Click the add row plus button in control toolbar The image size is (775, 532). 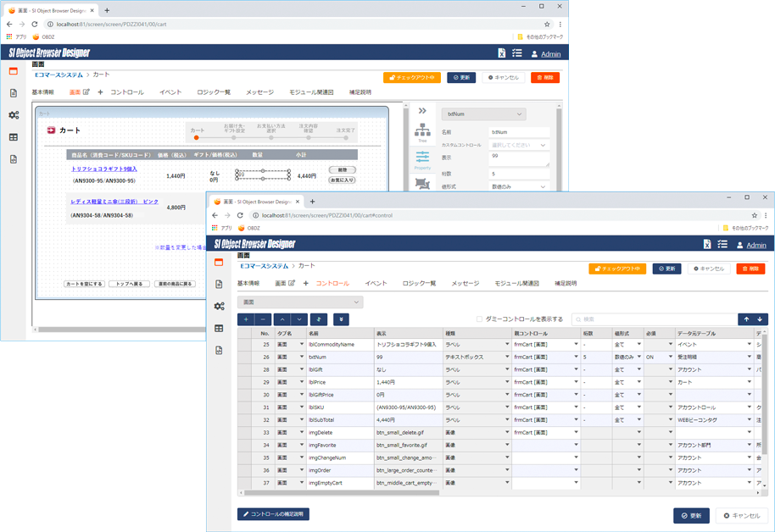coord(246,319)
